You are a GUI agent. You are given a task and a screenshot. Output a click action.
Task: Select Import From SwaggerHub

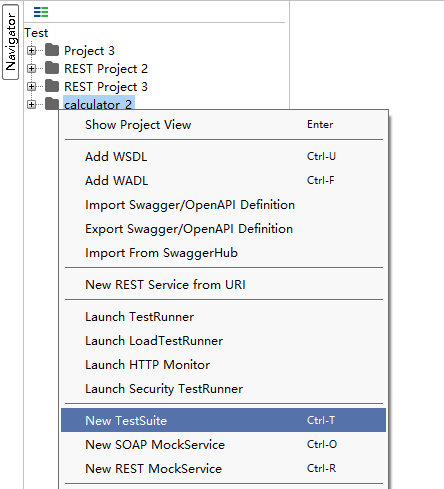pos(223,253)
